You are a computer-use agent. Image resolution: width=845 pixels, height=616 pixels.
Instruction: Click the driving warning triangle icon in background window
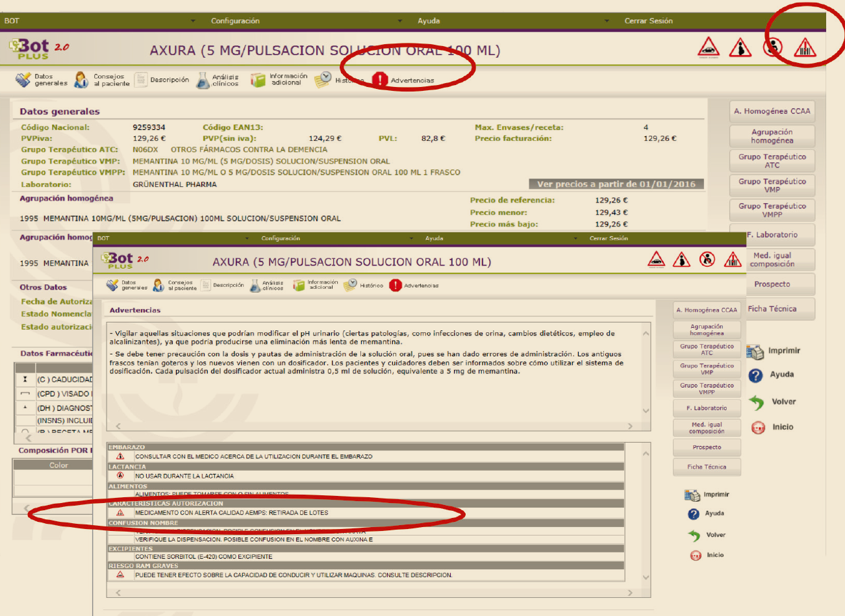click(708, 47)
